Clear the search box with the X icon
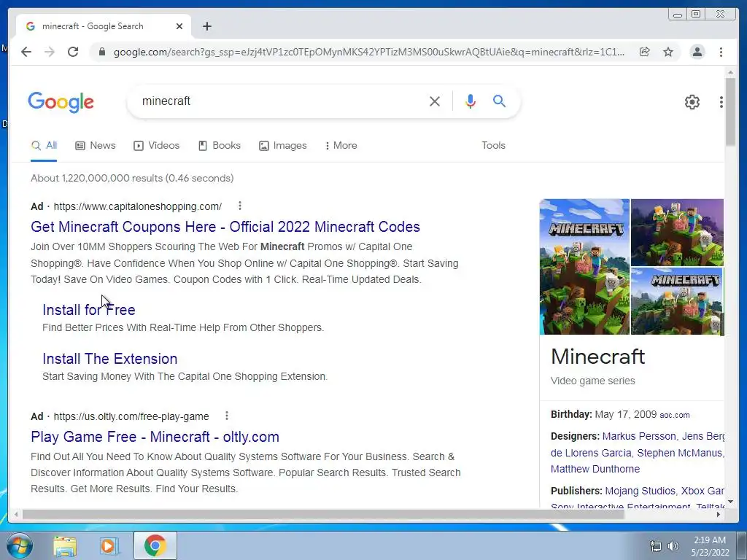The height and width of the screenshot is (560, 747). (x=435, y=101)
